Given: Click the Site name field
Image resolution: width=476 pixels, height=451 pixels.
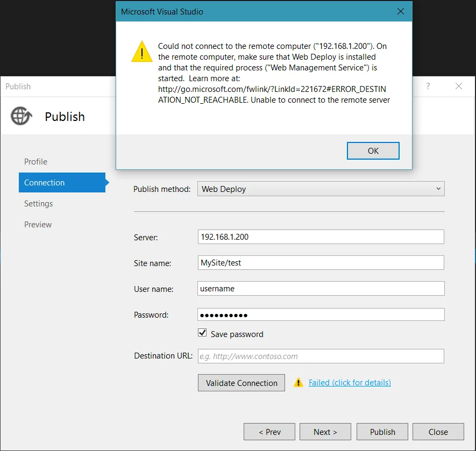Looking at the screenshot, I should 321,262.
